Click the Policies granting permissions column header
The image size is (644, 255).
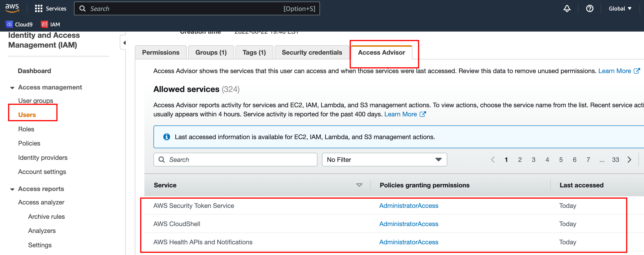(424, 185)
